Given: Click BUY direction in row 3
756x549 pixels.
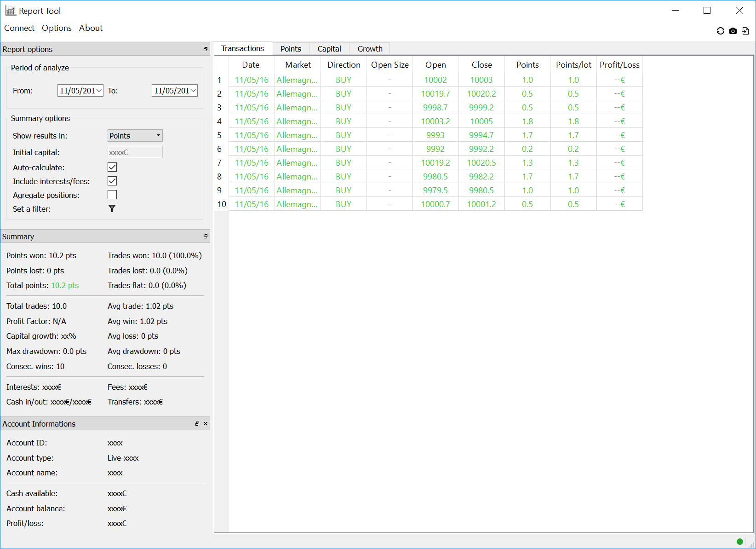Looking at the screenshot, I should 344,108.
